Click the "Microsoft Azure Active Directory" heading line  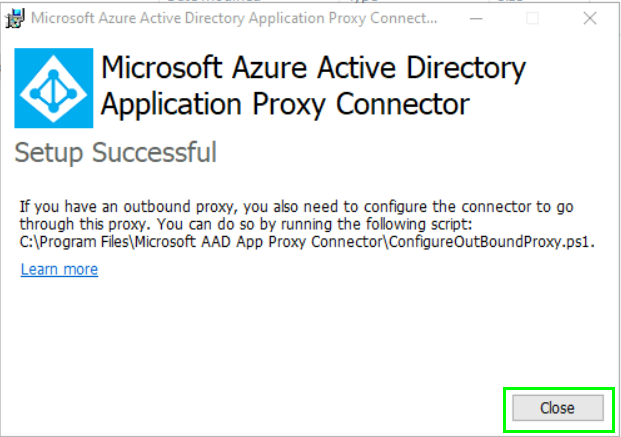(314, 69)
